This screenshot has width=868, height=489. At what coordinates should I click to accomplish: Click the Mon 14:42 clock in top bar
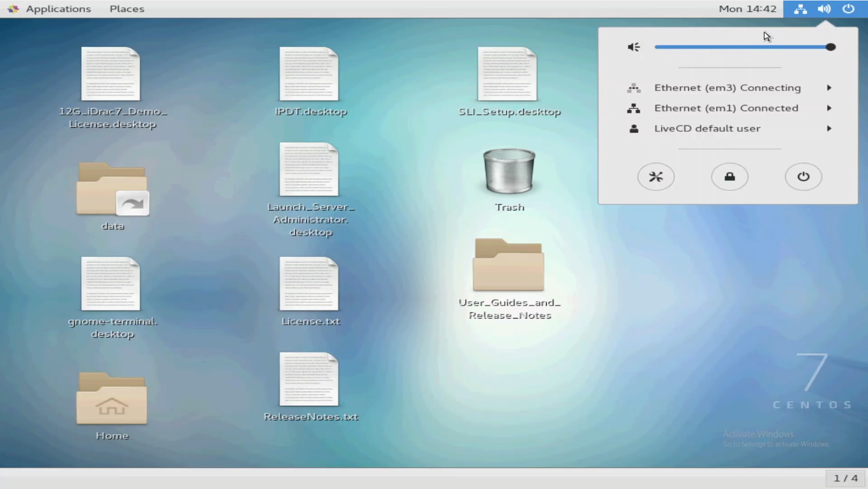click(x=747, y=9)
